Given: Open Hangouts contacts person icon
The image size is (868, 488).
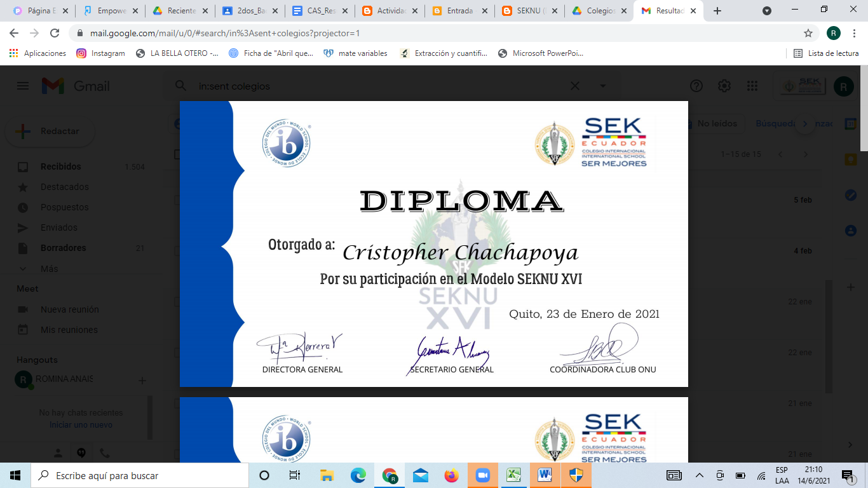Looking at the screenshot, I should (x=58, y=453).
